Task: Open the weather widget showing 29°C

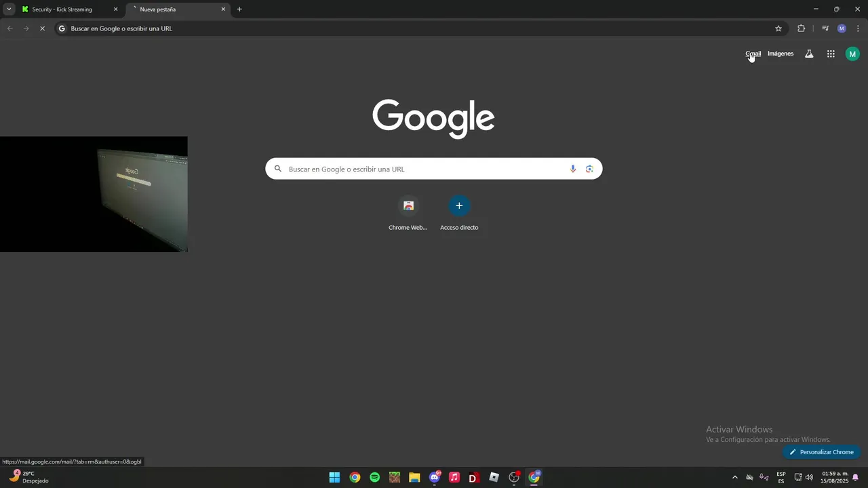Action: (x=28, y=477)
